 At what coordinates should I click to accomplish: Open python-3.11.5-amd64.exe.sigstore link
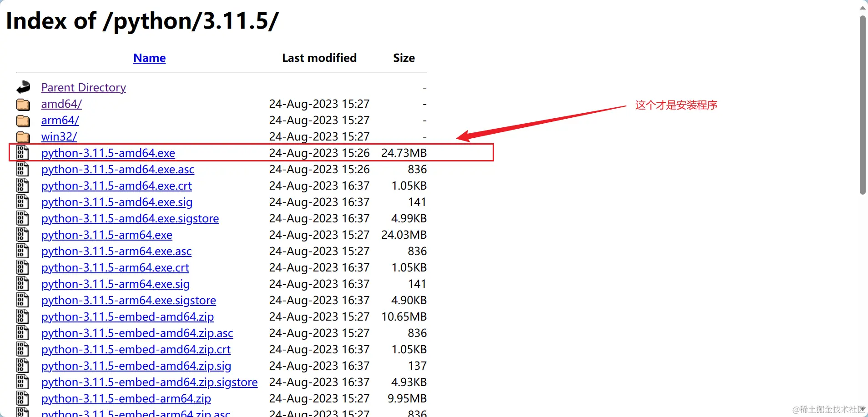click(x=130, y=218)
